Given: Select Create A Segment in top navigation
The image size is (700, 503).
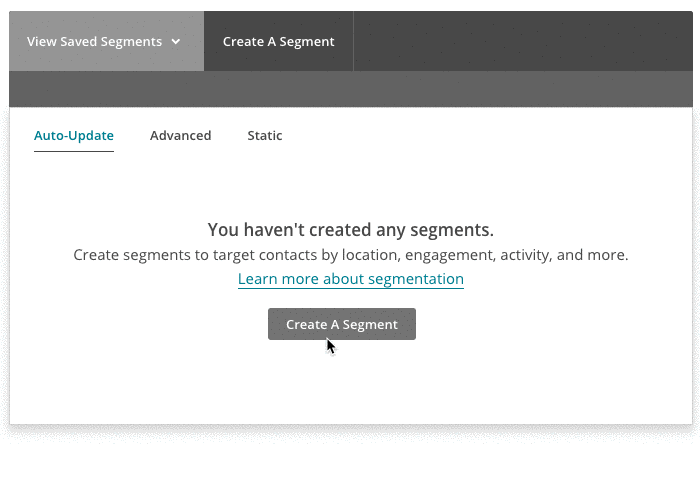Looking at the screenshot, I should (278, 42).
